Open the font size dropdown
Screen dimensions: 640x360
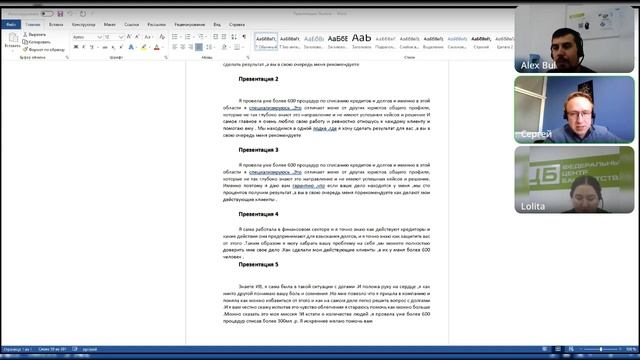pyautogui.click(x=121, y=37)
